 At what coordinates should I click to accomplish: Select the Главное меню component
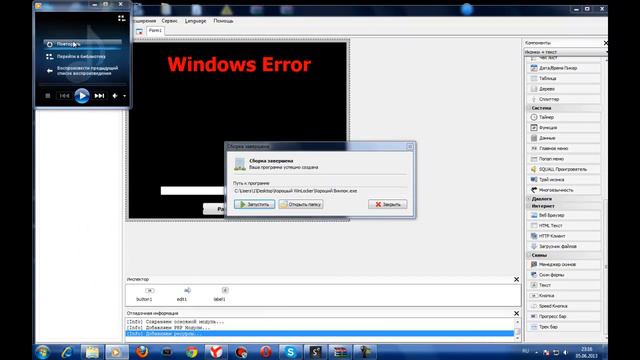[564, 149]
